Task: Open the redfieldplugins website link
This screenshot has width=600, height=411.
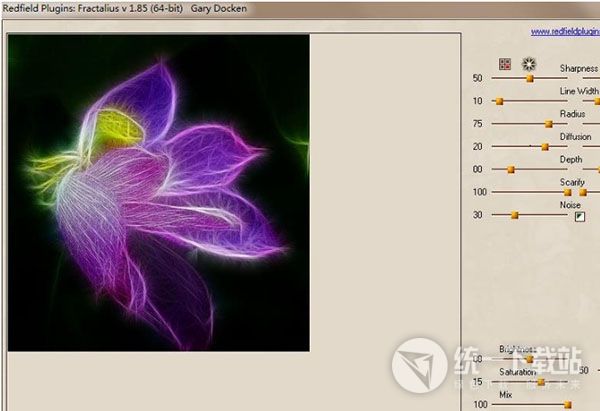Action: (x=564, y=32)
